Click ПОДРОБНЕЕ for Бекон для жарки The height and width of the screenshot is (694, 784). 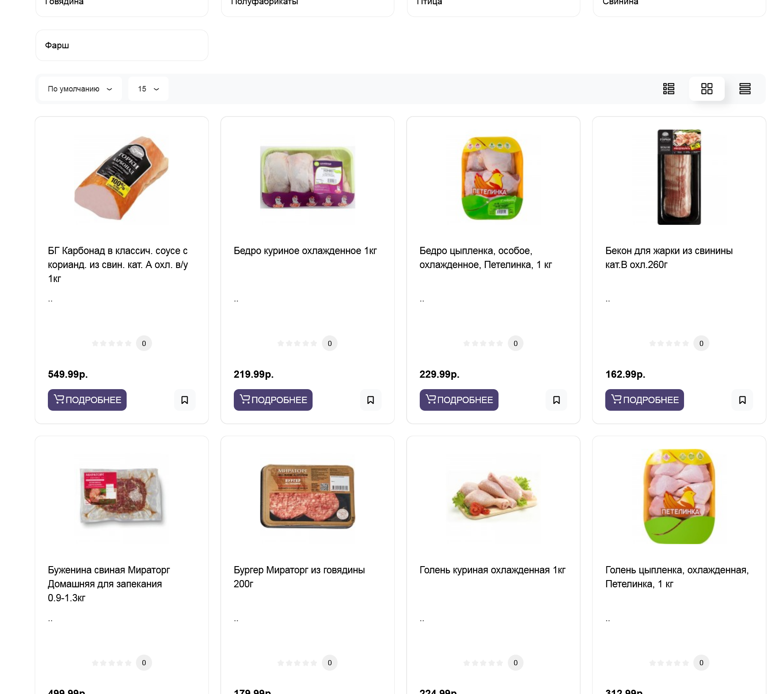(645, 400)
